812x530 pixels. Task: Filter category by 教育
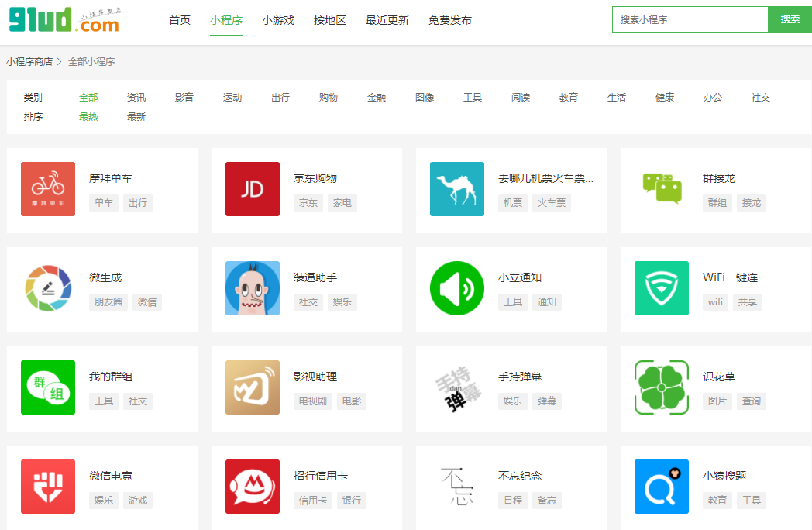click(x=568, y=97)
